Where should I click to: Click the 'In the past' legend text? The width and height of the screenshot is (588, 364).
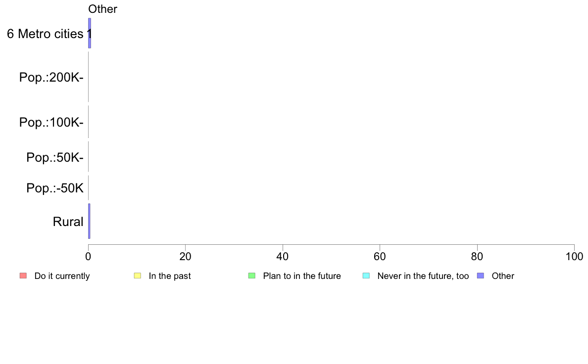tap(169, 276)
